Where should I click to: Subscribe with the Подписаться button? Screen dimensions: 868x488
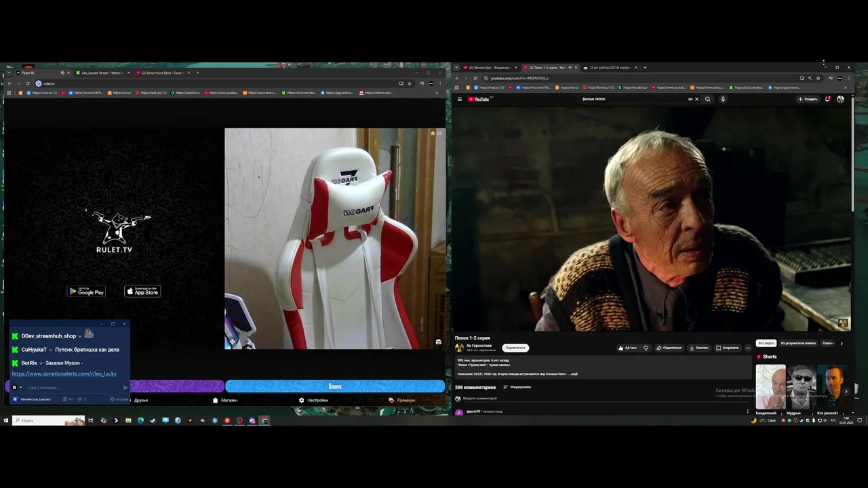tap(515, 348)
